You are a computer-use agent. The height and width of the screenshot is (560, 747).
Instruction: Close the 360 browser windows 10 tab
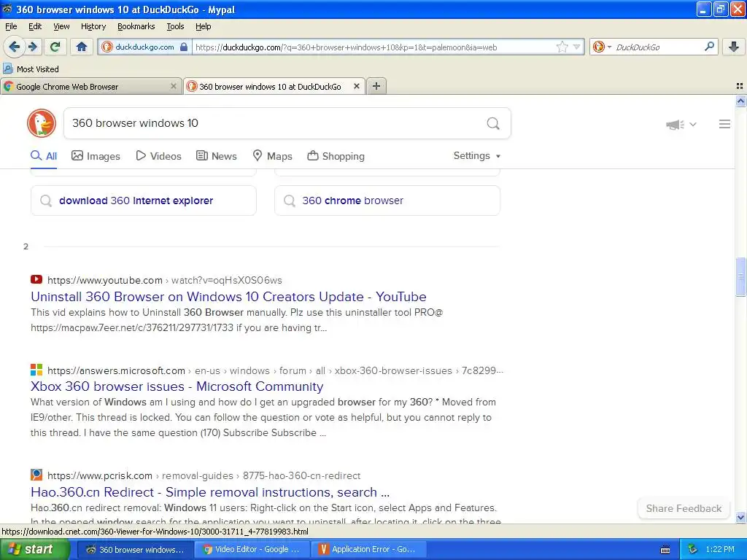(x=356, y=86)
